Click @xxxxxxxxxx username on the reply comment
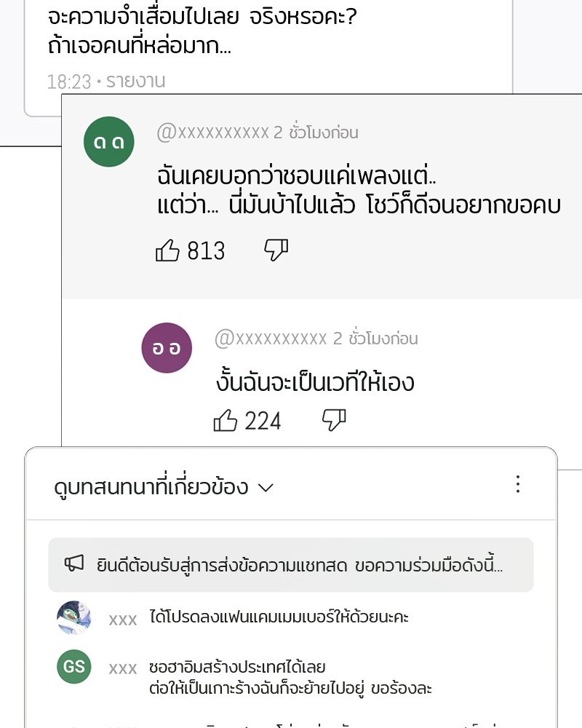The image size is (582, 728). [271, 339]
